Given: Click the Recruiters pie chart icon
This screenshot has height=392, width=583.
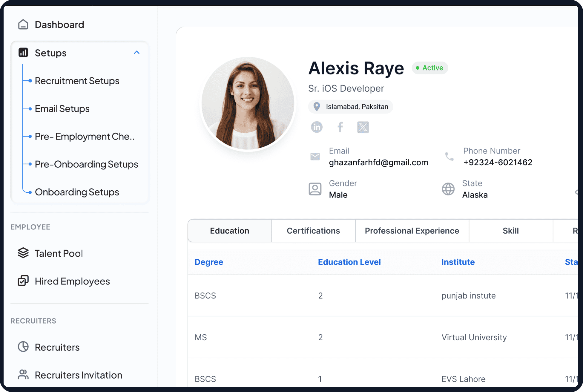Looking at the screenshot, I should tap(23, 347).
